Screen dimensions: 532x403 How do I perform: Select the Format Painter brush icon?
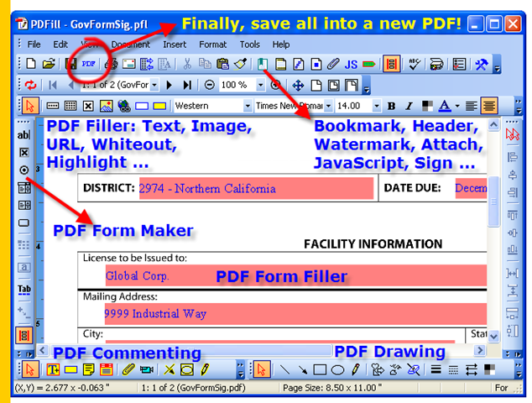pos(240,64)
